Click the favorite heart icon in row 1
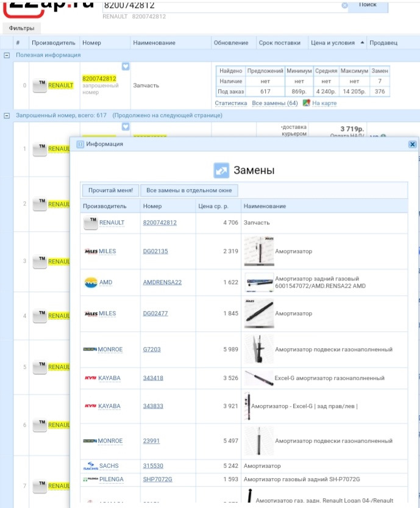The image size is (420, 508). click(x=126, y=127)
